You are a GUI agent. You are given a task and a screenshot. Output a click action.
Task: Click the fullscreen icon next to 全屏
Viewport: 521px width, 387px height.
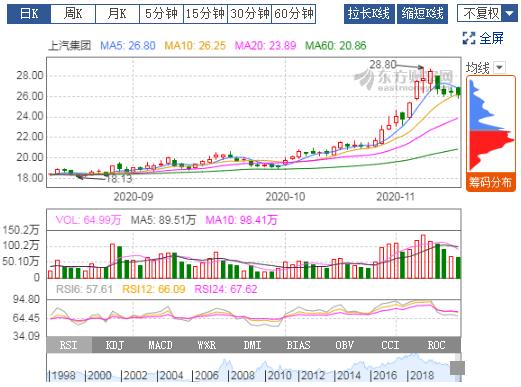coord(469,38)
